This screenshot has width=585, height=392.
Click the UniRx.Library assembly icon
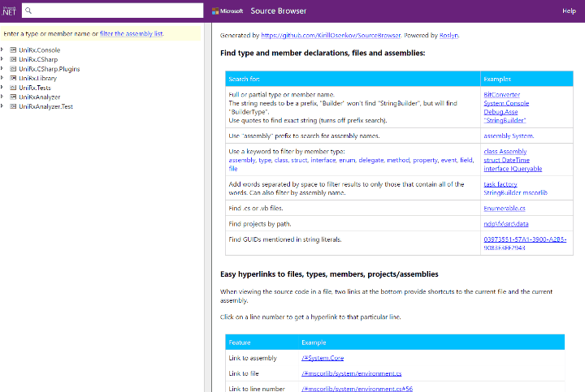(13, 78)
